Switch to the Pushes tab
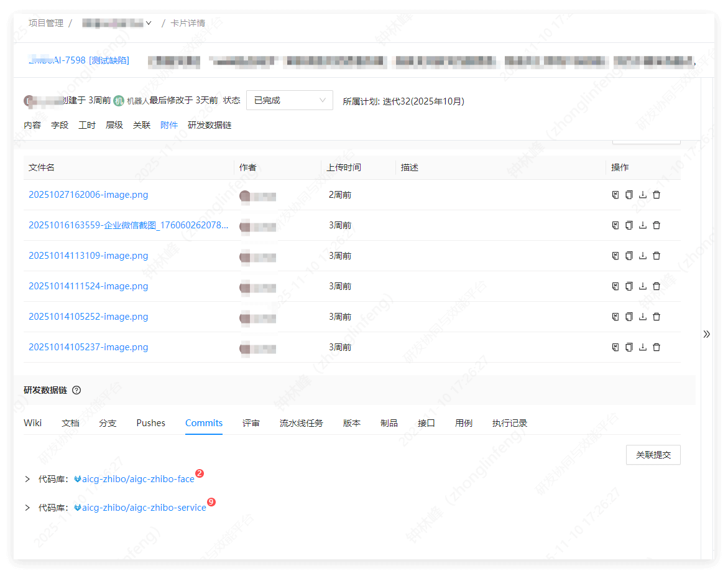 [x=150, y=422]
